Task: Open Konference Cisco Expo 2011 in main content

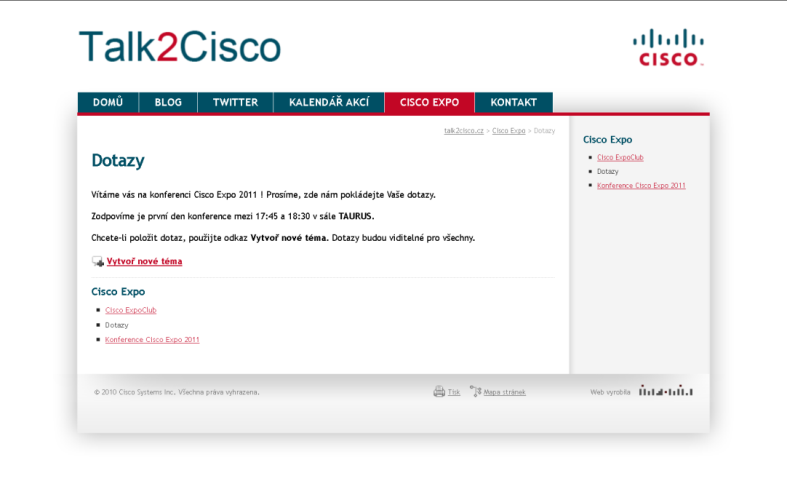Action: pos(152,340)
